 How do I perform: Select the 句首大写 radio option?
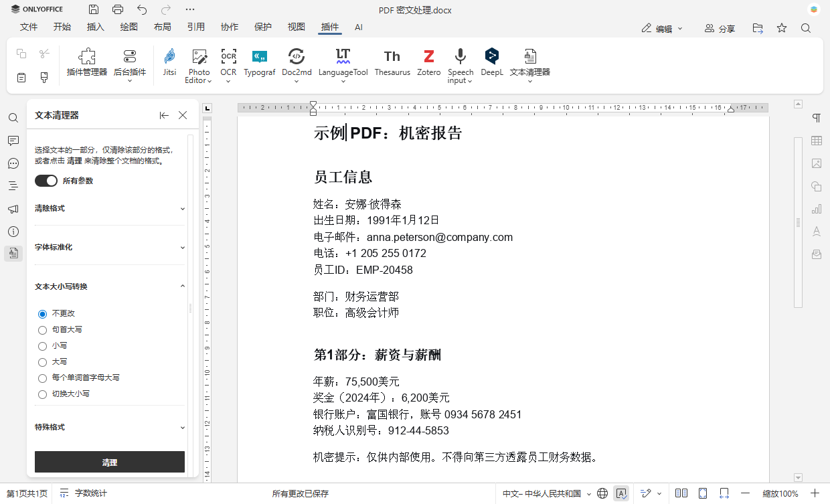coord(42,329)
